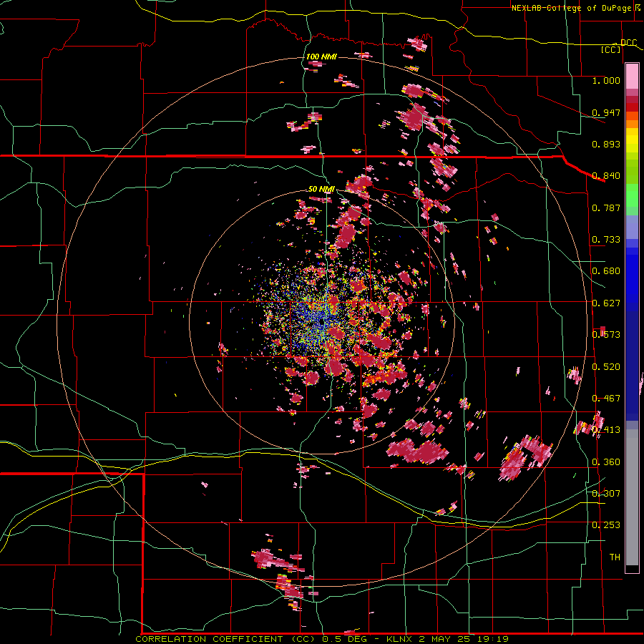Pick the light pink top of the color bar
This screenshot has height=644, width=644.
pos(632,76)
